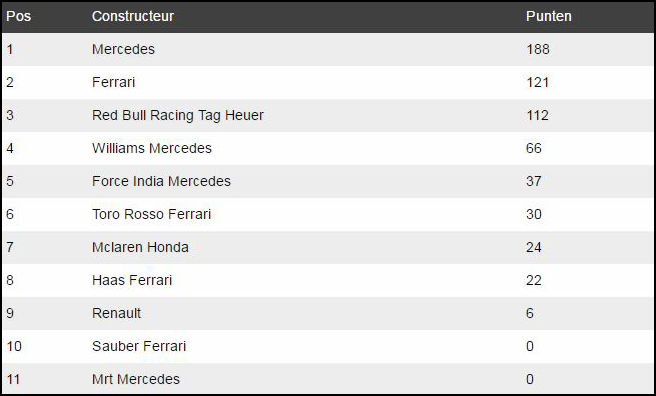656x396 pixels.
Task: Select the Ferrari constructor name
Action: (x=113, y=82)
